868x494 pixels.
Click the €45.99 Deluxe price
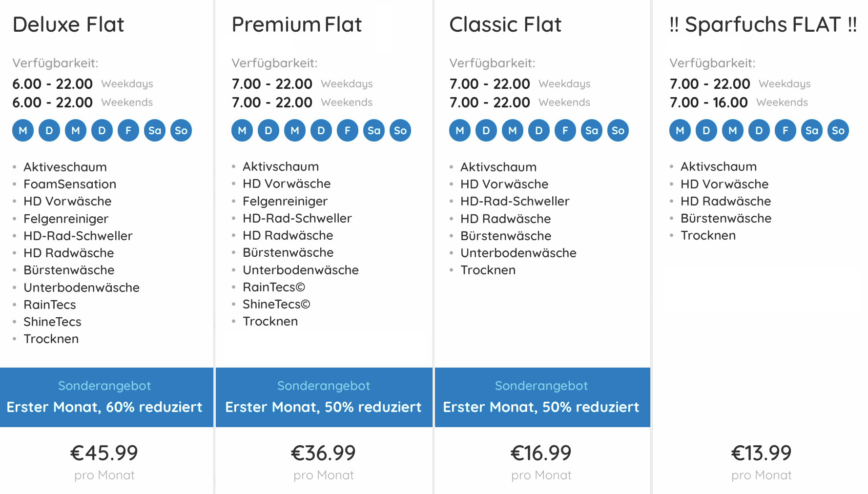[104, 453]
